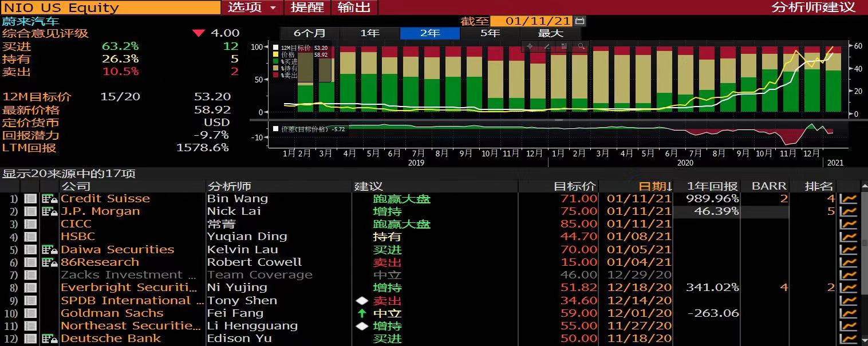Open the chart icon for Daiwa Securities row
The width and height of the screenshot is (868, 346).
848,250
